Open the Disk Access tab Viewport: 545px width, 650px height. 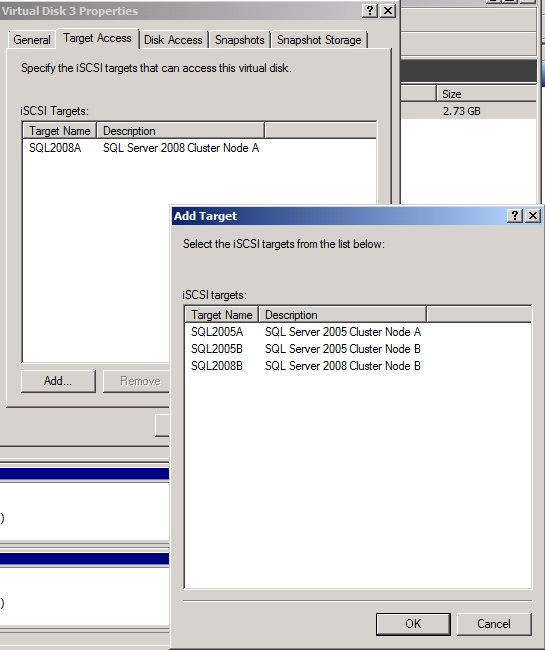pos(173,40)
